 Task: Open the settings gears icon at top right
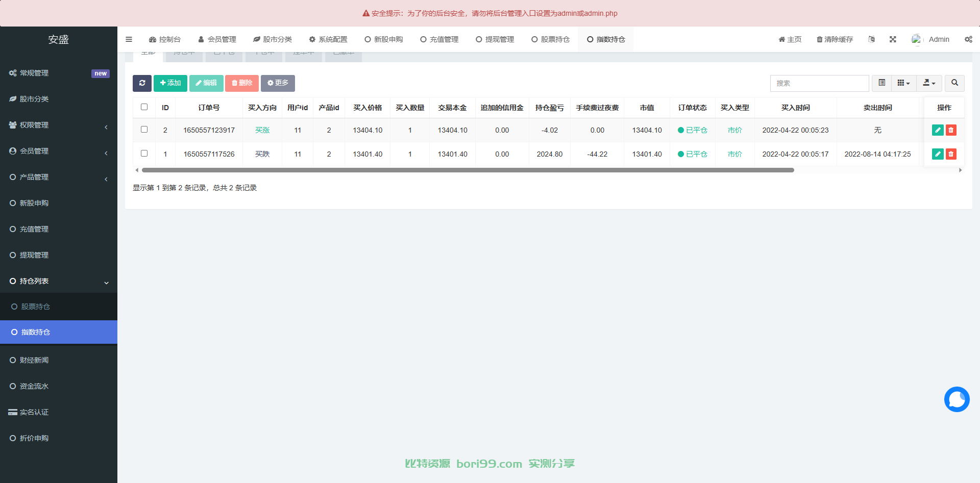968,39
